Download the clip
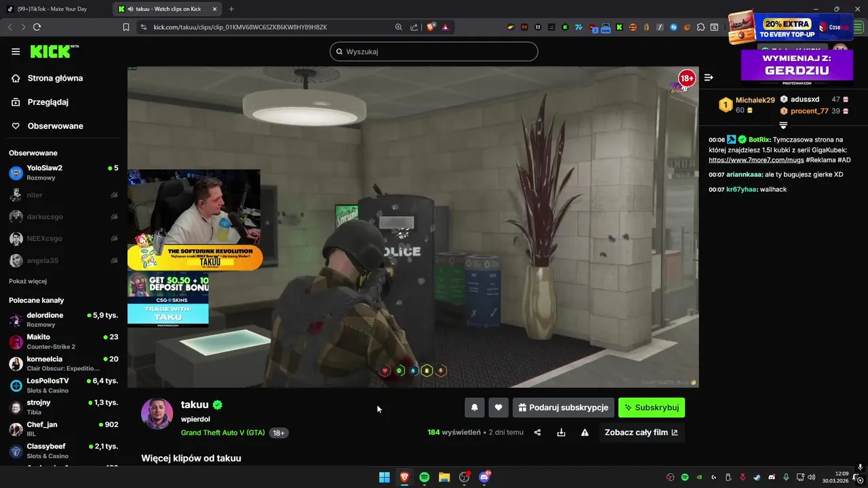Image resolution: width=868 pixels, height=488 pixels. point(561,432)
